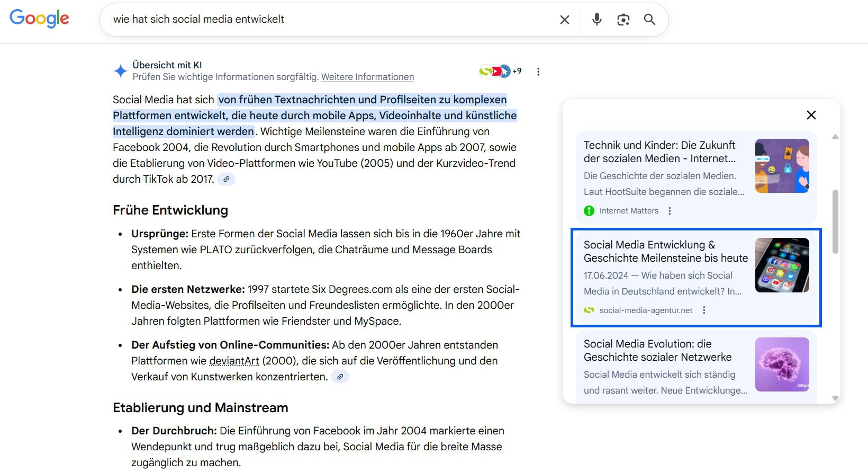Image resolution: width=868 pixels, height=472 pixels.
Task: Click the 'Etablierung und Mainstream' heading
Action: (201, 408)
